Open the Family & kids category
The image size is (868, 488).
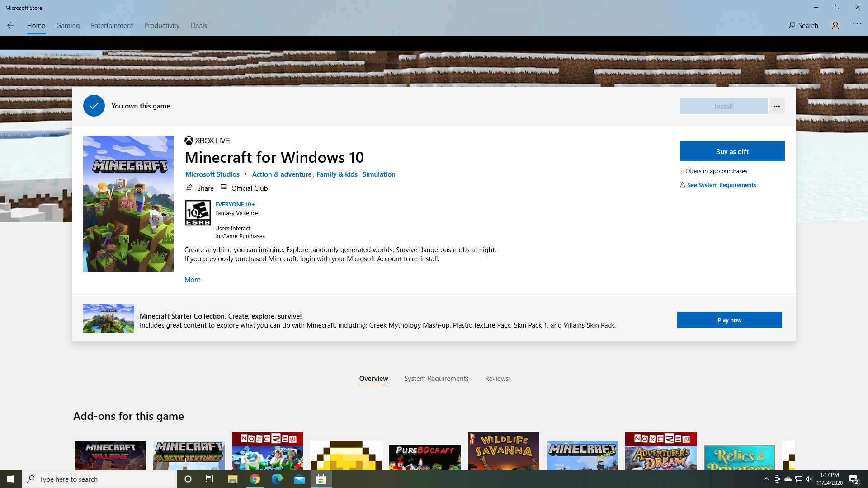pyautogui.click(x=337, y=174)
